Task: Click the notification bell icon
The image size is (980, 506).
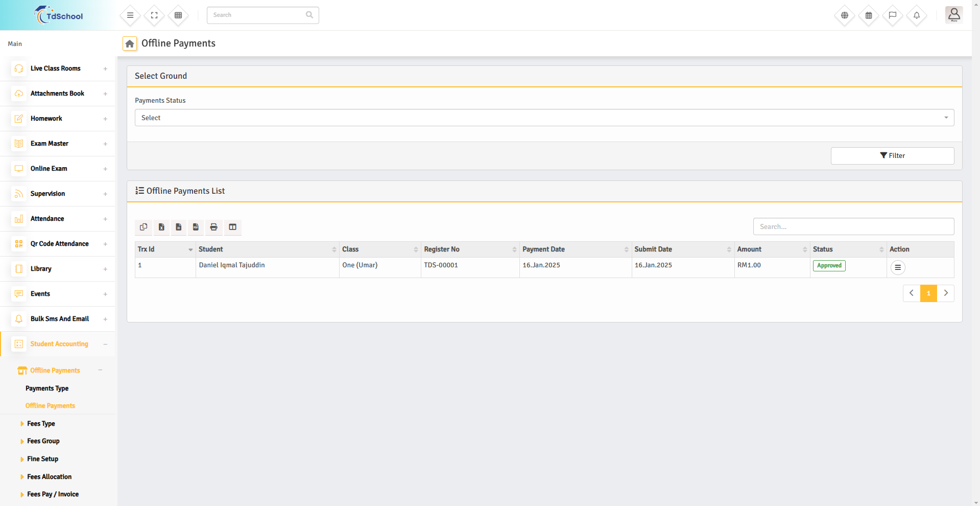Action: [x=916, y=15]
